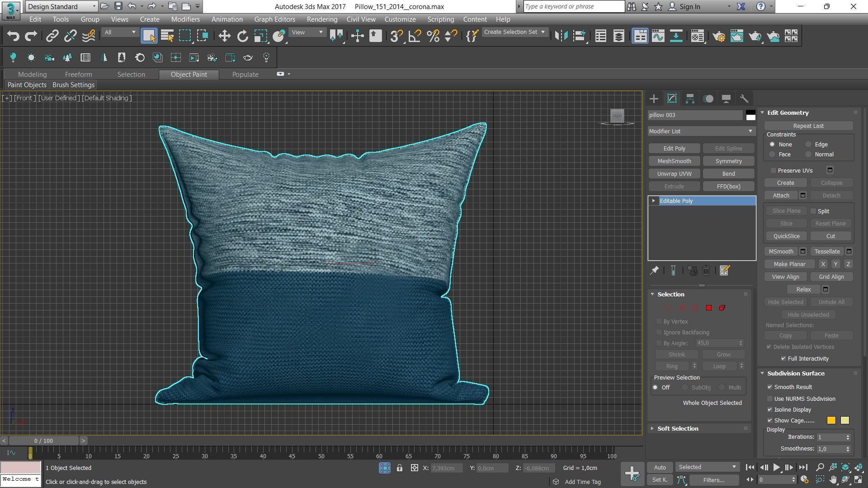Click the Make Planar button
The height and width of the screenshot is (488, 868).
[x=789, y=264]
